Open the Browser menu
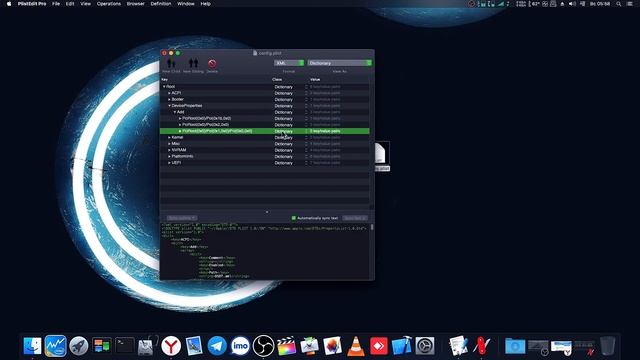 pos(136,4)
